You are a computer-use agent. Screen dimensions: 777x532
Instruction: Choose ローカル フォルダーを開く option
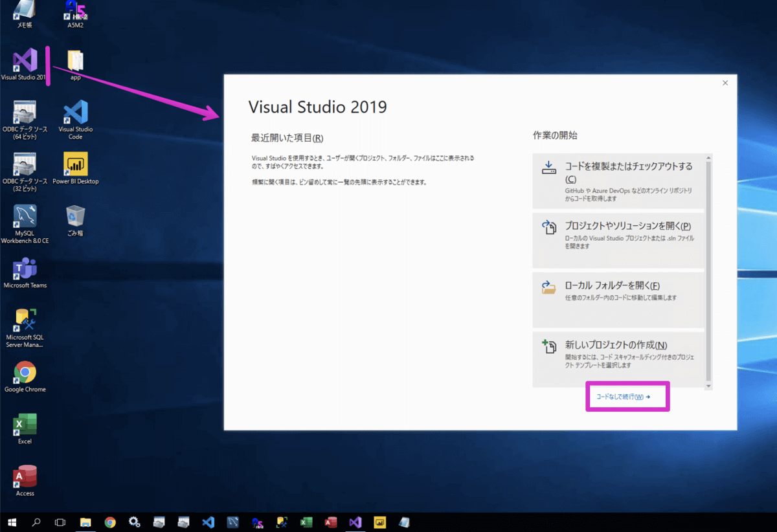click(618, 300)
